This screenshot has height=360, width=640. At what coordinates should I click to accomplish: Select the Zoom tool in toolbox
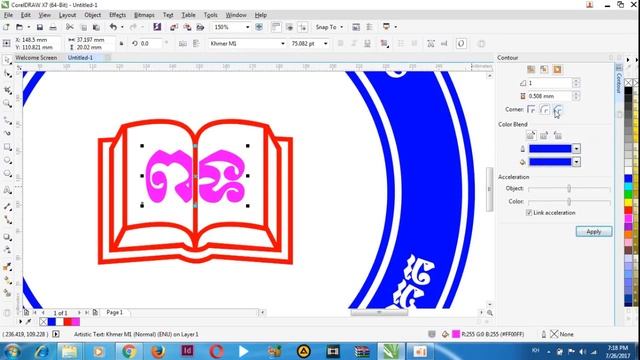click(7, 104)
